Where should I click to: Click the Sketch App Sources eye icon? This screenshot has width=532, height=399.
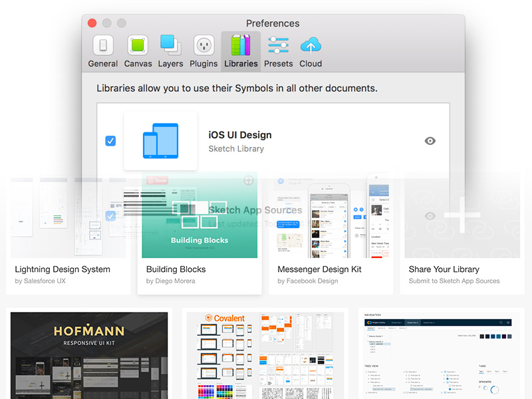pos(430,215)
